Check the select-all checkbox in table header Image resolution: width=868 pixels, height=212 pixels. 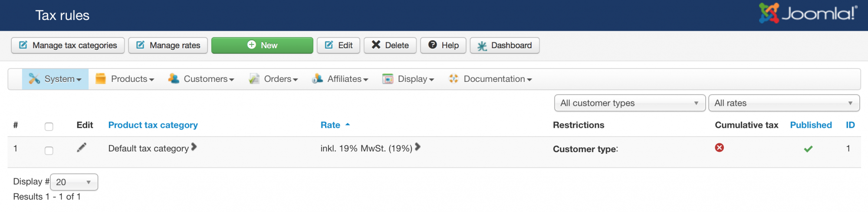[49, 127]
